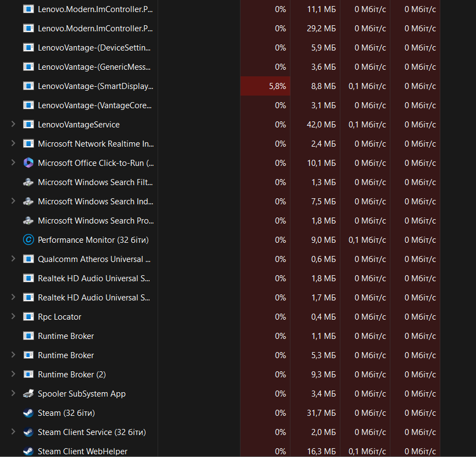This screenshot has height=457, width=476.
Task: Click the Performance Monitor circular icon
Action: coord(28,239)
